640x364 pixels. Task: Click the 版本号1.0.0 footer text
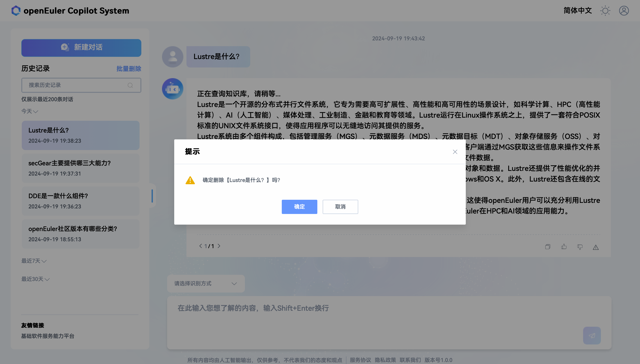[438, 360]
